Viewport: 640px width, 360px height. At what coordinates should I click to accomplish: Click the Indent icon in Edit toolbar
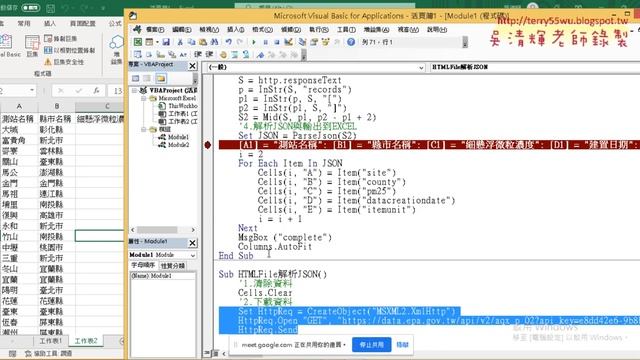[x=198, y=55]
